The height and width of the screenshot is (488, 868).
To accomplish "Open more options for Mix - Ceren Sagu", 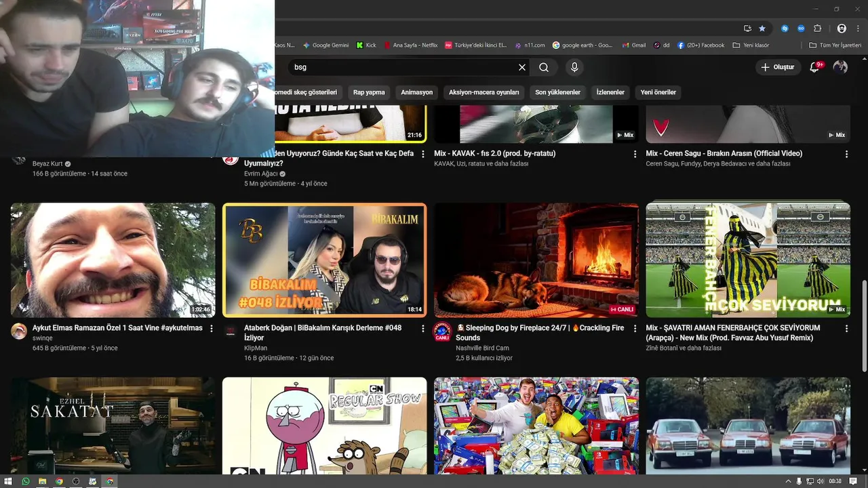I will [846, 154].
